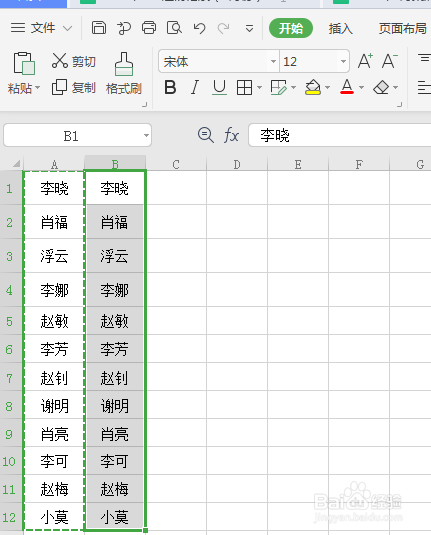Click cell A5 containing 赵敏
The height and width of the screenshot is (535, 431).
[x=54, y=321]
